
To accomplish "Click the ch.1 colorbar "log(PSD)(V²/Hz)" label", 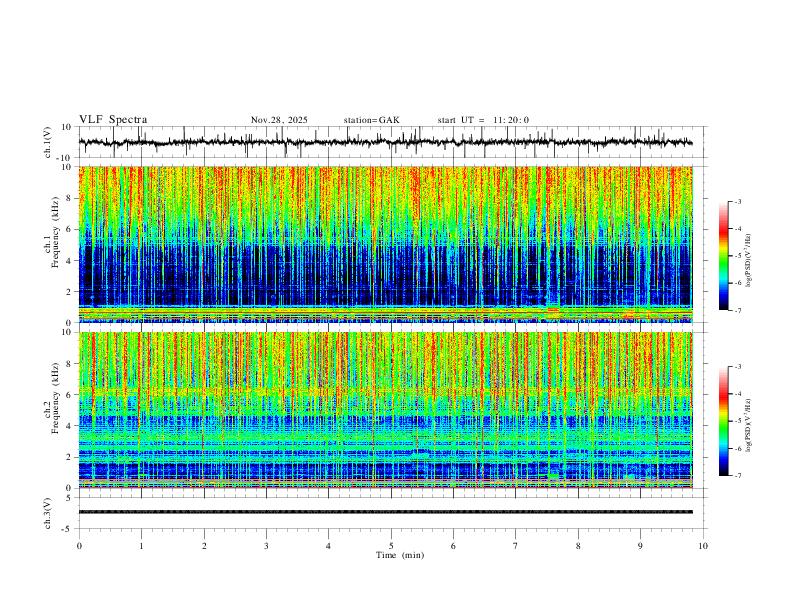I will point(749,261).
